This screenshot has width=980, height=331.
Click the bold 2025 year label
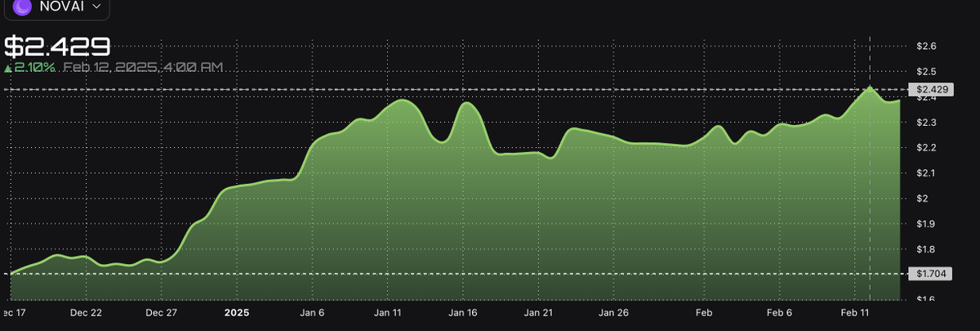point(237,312)
